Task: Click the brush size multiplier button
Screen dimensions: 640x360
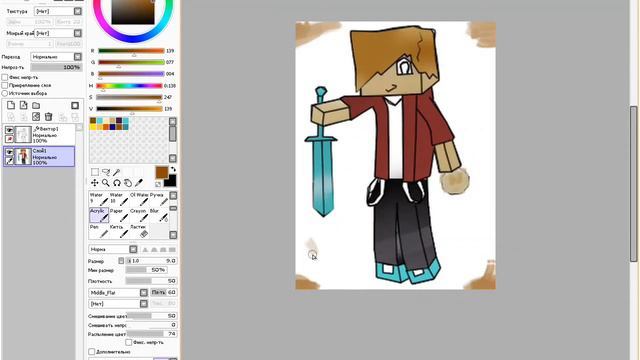Action: pos(121,261)
